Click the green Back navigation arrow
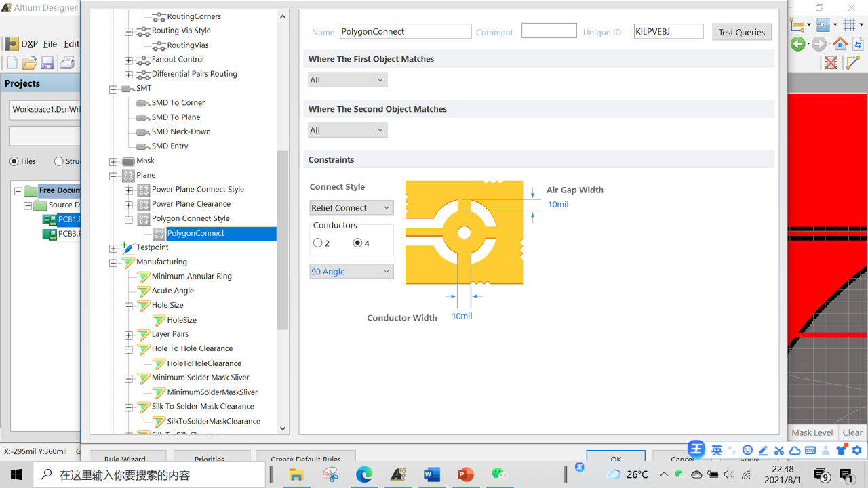Image resolution: width=868 pixels, height=488 pixels. click(x=798, y=43)
